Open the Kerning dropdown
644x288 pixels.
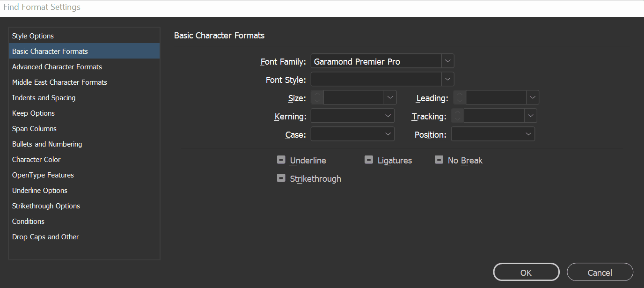pyautogui.click(x=353, y=116)
